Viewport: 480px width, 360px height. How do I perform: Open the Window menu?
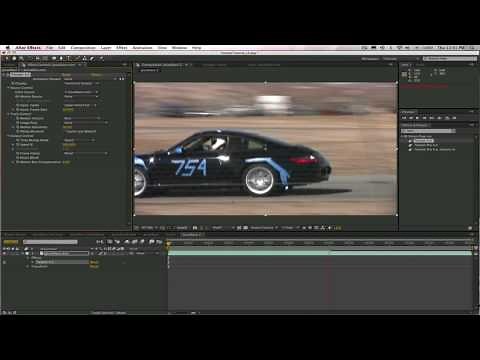(179, 48)
